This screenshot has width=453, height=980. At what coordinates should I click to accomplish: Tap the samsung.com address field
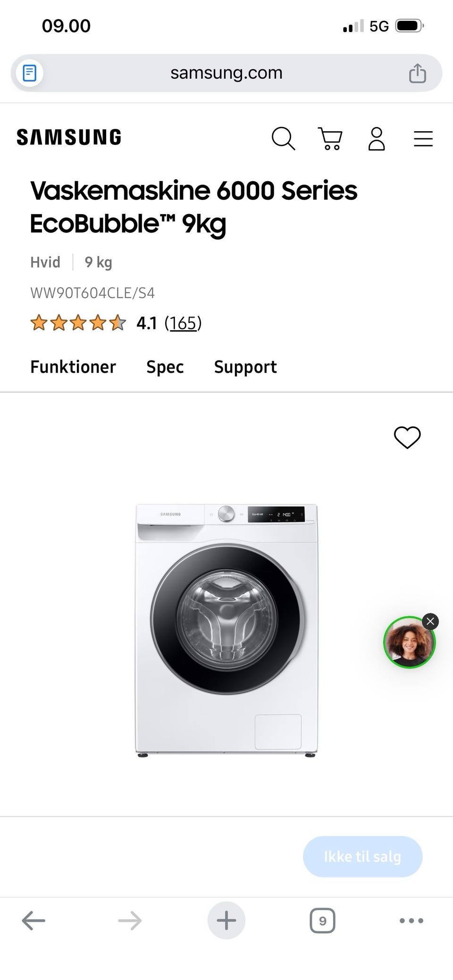tap(226, 73)
